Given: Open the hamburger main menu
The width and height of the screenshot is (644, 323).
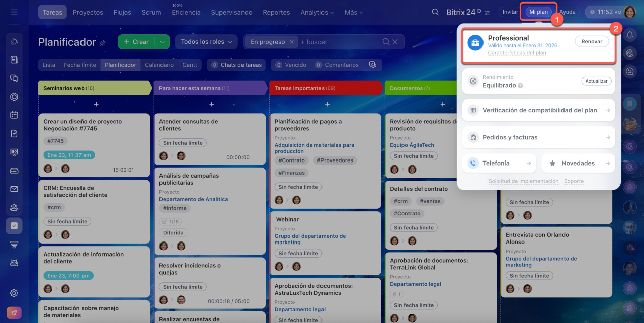Looking at the screenshot, I should (14, 12).
